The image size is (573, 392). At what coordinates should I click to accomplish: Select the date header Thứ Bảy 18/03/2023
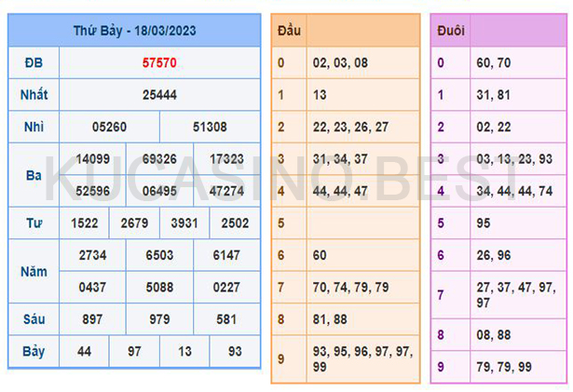pyautogui.click(x=133, y=30)
